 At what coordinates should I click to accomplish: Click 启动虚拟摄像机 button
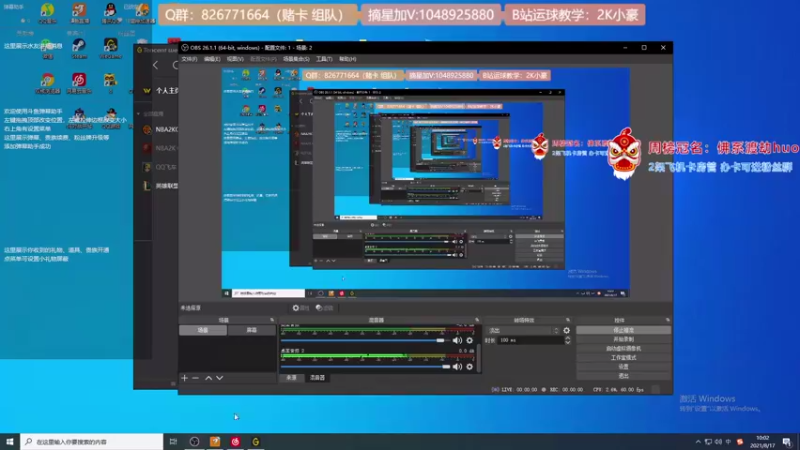[623, 348]
